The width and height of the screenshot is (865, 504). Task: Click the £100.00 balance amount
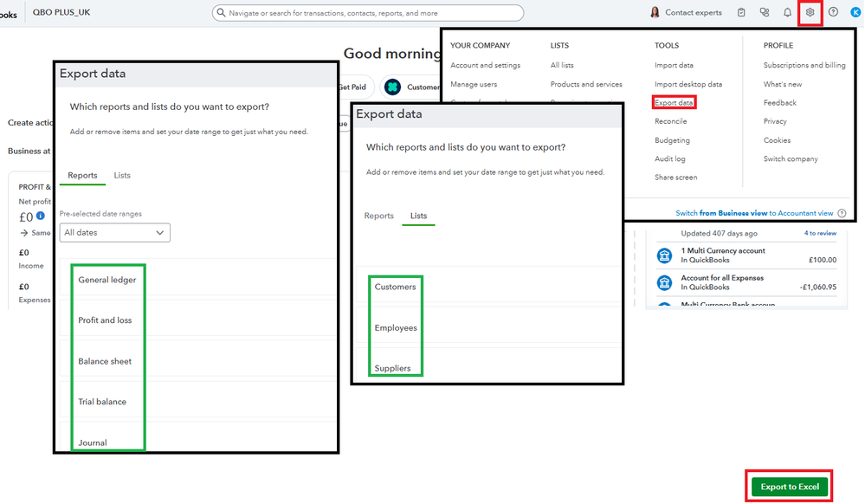(x=823, y=260)
